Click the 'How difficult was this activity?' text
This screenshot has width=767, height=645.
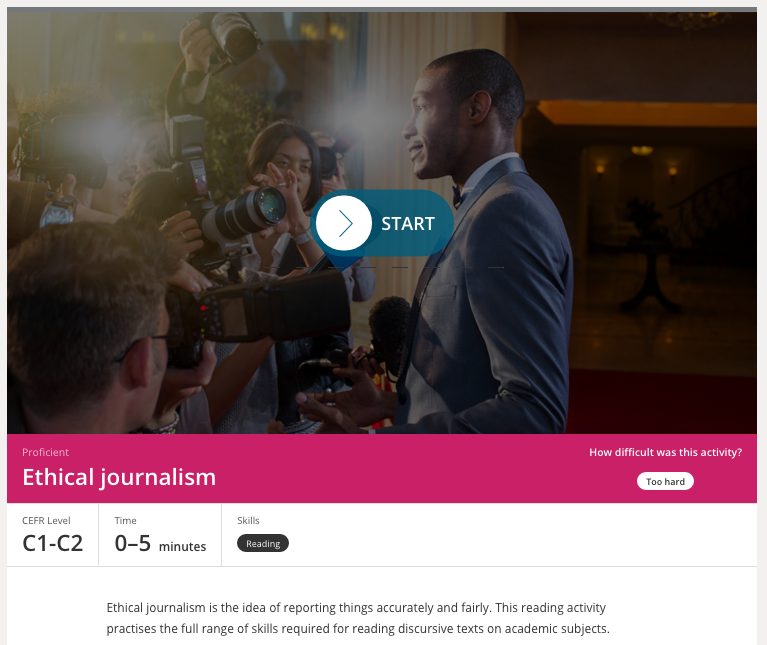tap(665, 452)
